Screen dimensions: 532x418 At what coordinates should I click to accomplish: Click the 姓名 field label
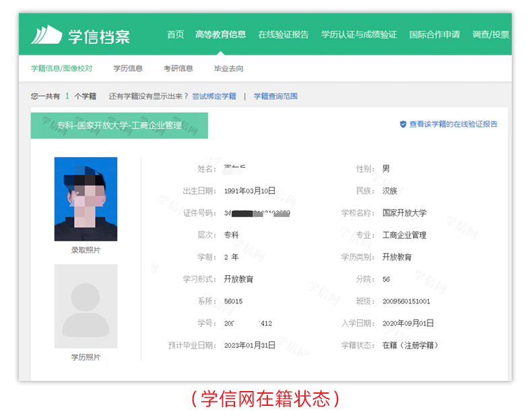coord(207,169)
